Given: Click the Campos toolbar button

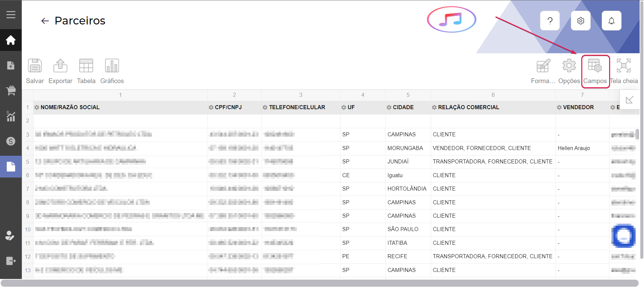Looking at the screenshot, I should click(595, 71).
